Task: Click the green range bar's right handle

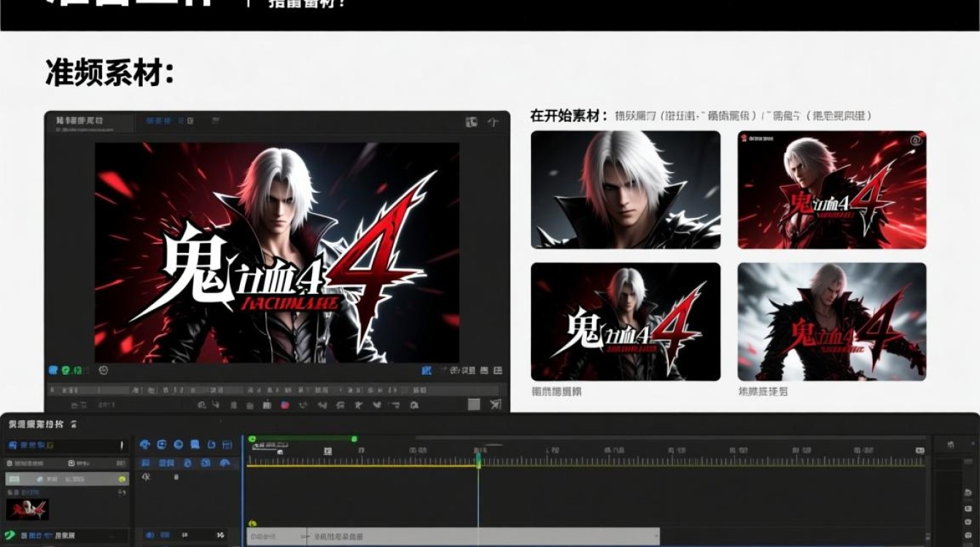Action: tap(354, 439)
